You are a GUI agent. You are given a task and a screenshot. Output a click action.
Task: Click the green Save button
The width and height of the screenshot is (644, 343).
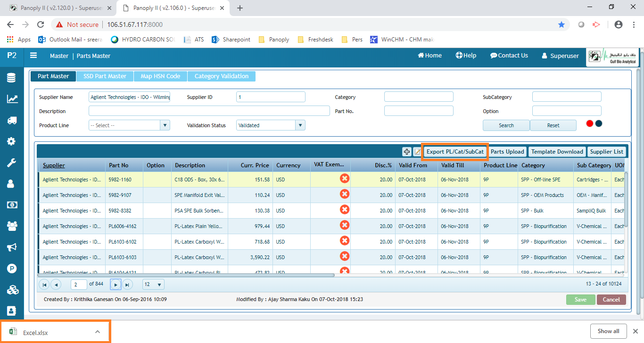click(x=581, y=300)
